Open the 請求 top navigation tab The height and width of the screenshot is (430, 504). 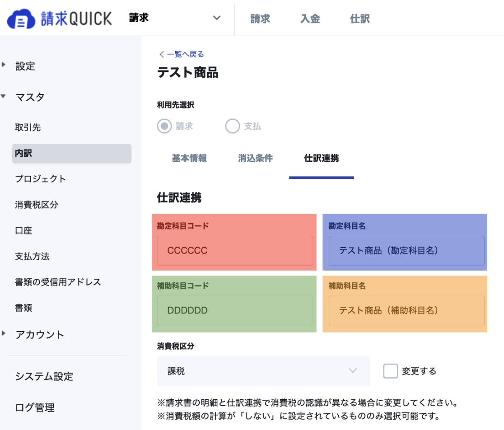260,19
